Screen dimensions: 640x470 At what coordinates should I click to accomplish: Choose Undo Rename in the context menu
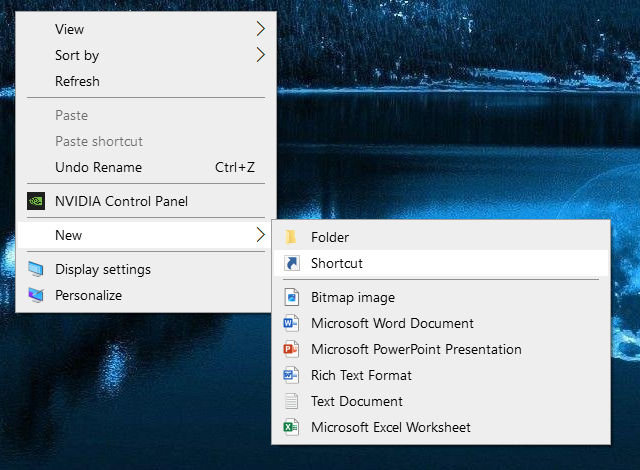point(98,167)
